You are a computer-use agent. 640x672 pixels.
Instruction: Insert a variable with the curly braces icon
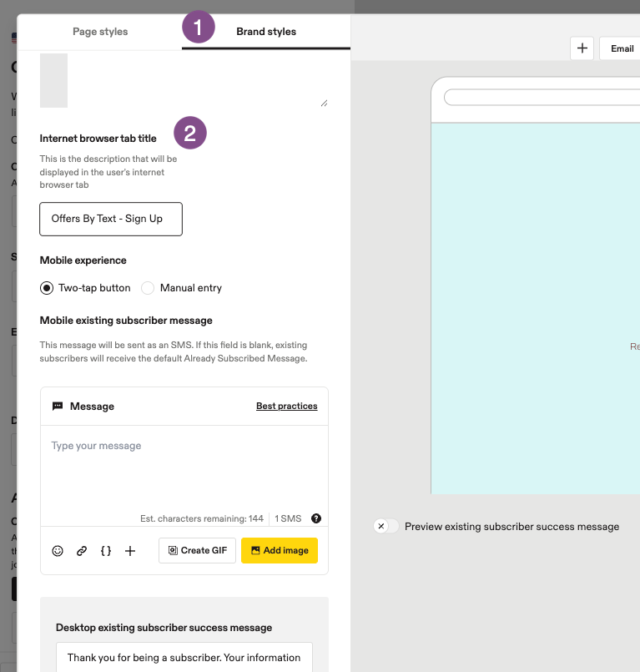tap(106, 551)
